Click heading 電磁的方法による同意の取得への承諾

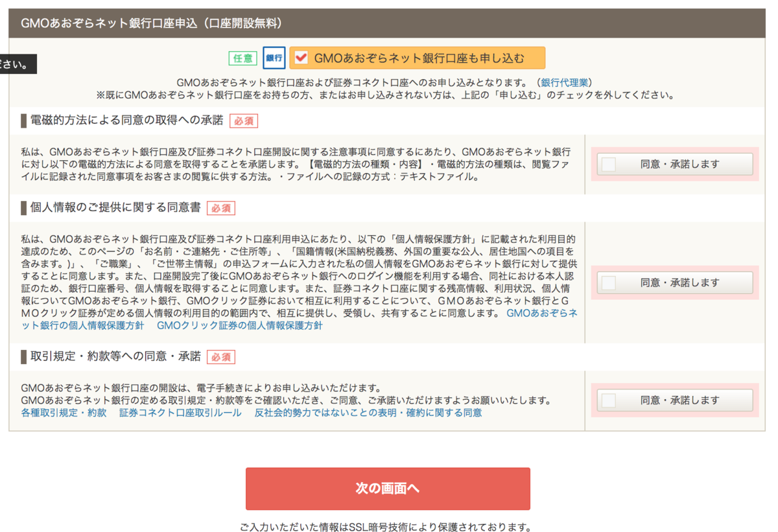coord(126,121)
